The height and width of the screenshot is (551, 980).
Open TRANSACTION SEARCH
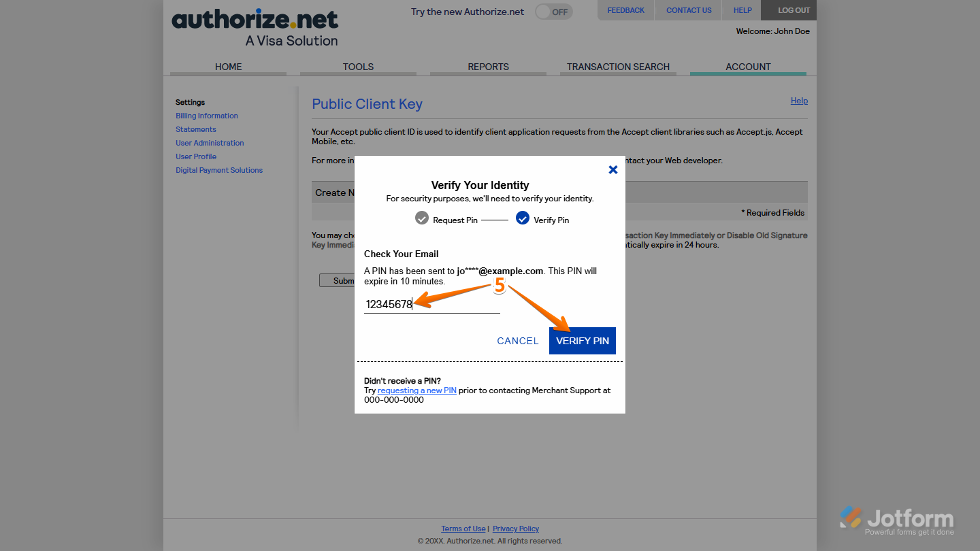(x=618, y=66)
